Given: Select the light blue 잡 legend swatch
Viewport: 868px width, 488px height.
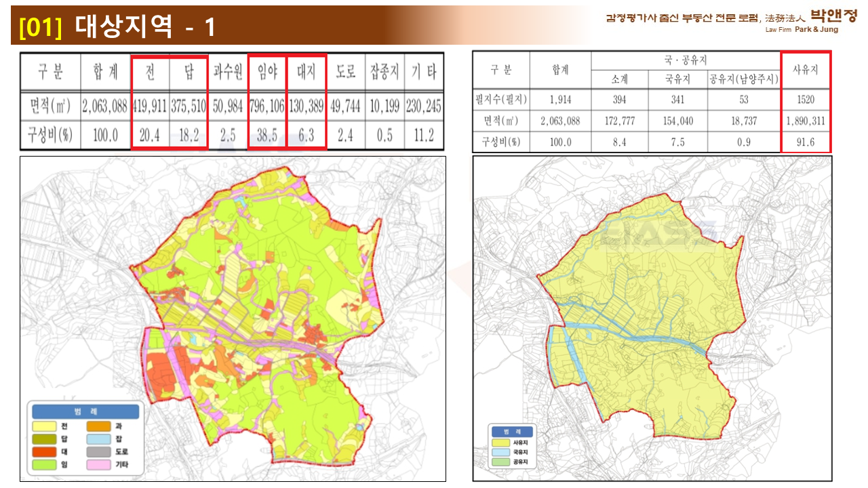Looking at the screenshot, I should coord(99,439).
